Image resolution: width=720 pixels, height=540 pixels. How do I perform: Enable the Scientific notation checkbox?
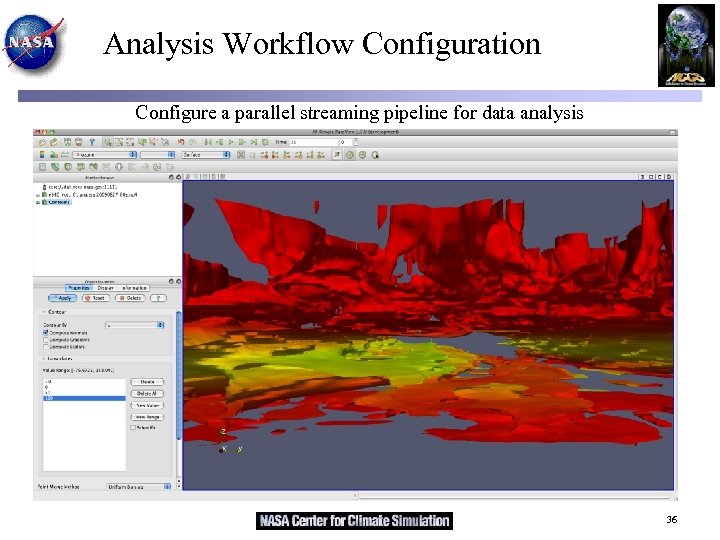coord(133,428)
